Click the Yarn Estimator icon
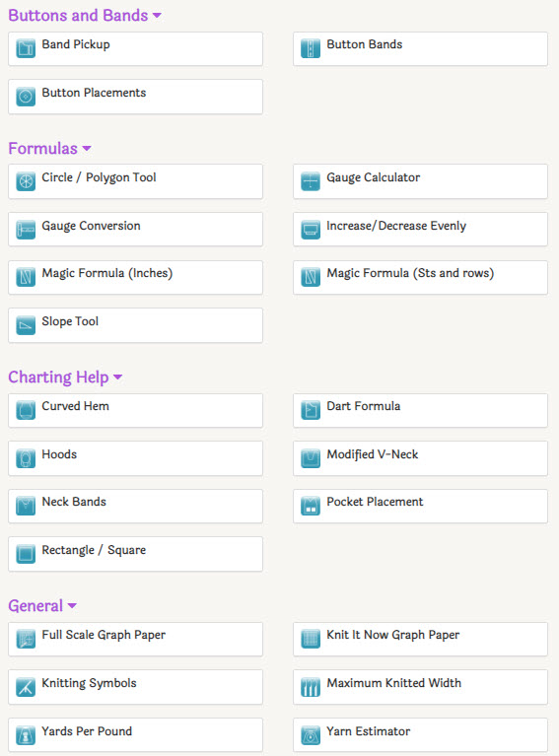 (x=311, y=735)
